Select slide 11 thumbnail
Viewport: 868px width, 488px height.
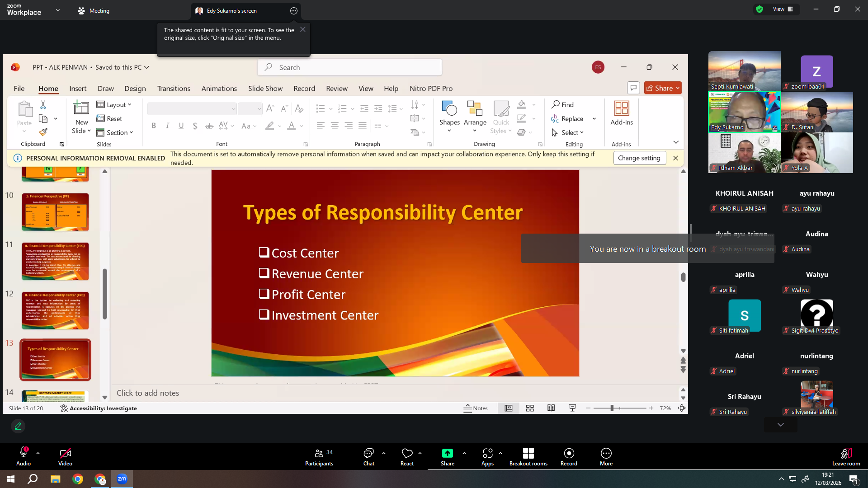(x=55, y=261)
